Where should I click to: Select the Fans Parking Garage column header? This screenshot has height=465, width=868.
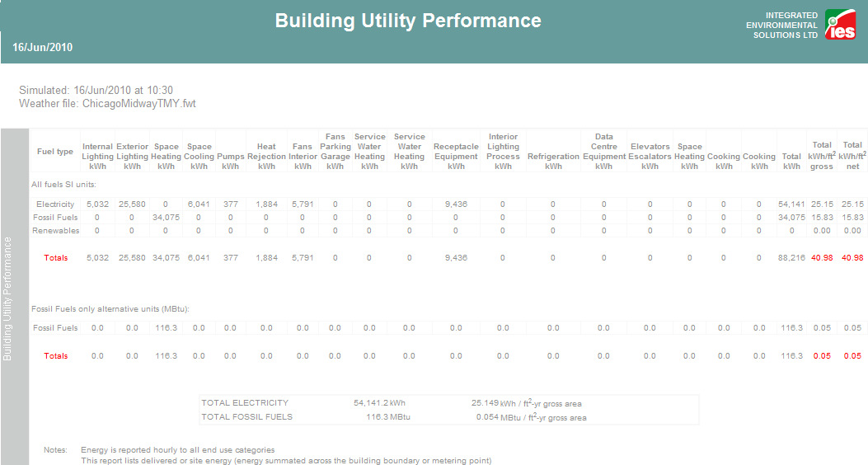point(335,151)
